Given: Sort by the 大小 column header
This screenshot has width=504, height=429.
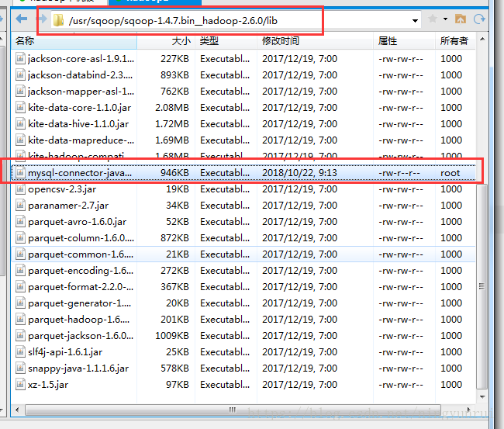Looking at the screenshot, I should tap(166, 41).
